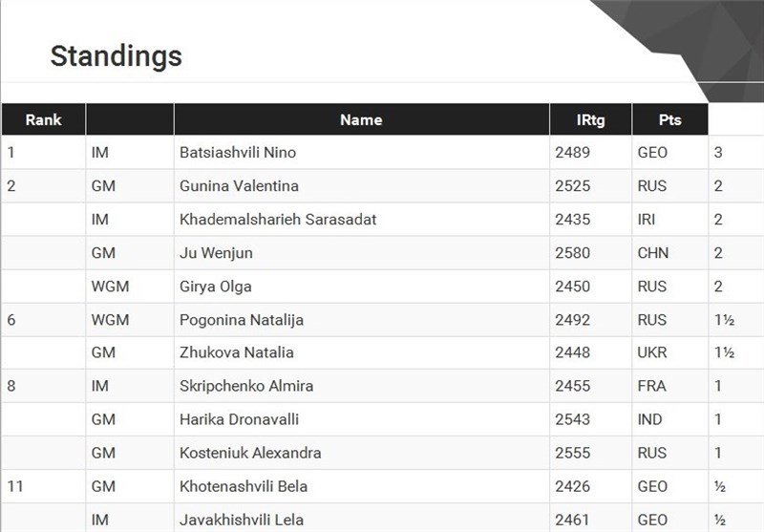The image size is (764, 532).
Task: Click the Pts column header
Action: 669,120
